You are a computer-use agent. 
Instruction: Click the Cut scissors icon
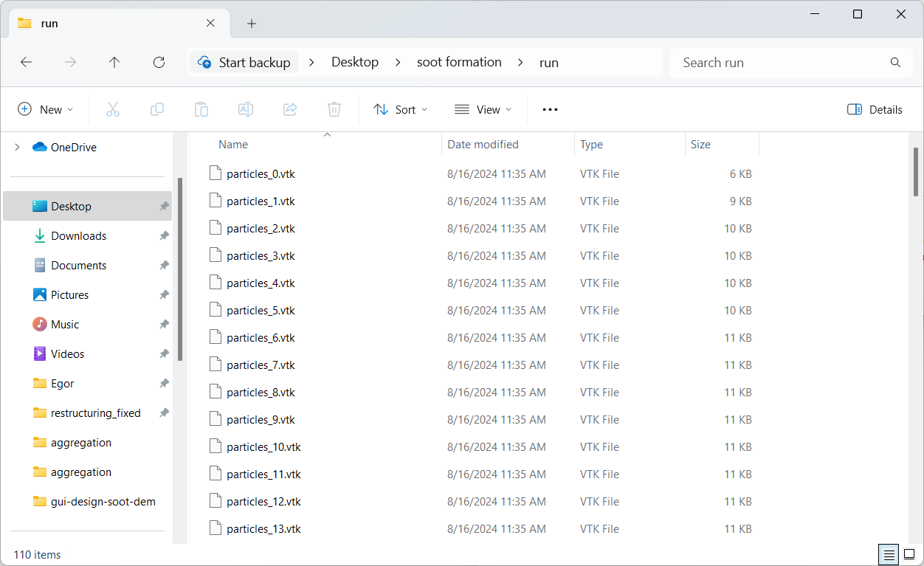(113, 109)
